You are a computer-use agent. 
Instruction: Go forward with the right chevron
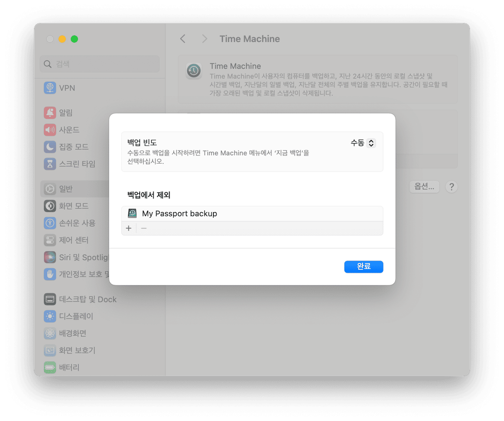click(x=204, y=39)
